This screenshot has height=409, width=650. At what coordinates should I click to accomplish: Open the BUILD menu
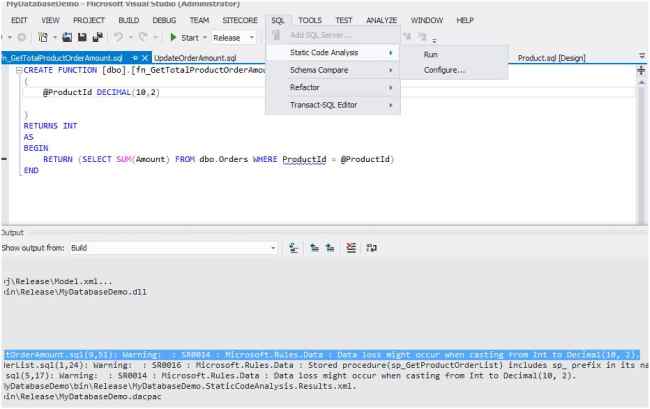click(x=129, y=20)
